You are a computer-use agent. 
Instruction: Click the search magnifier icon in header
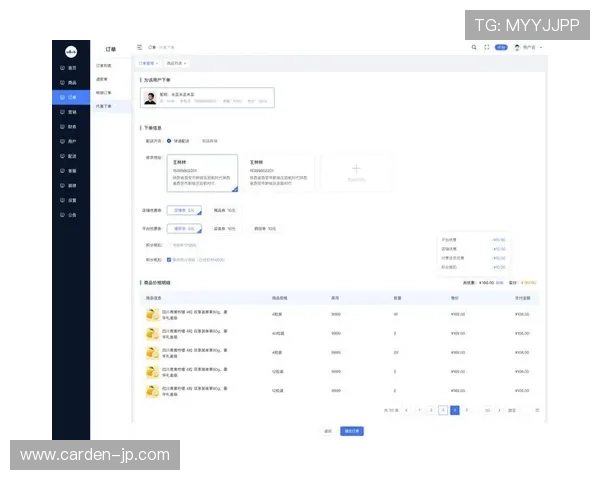(474, 47)
